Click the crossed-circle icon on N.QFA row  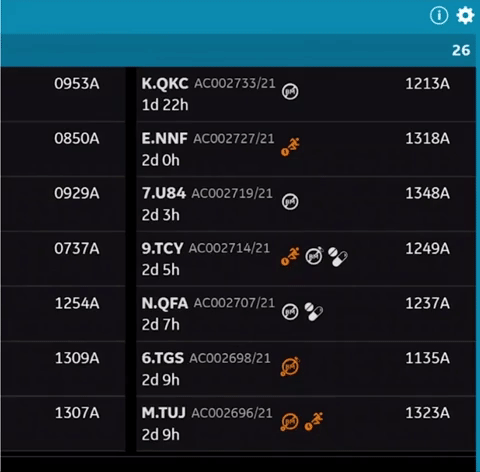[290, 312]
